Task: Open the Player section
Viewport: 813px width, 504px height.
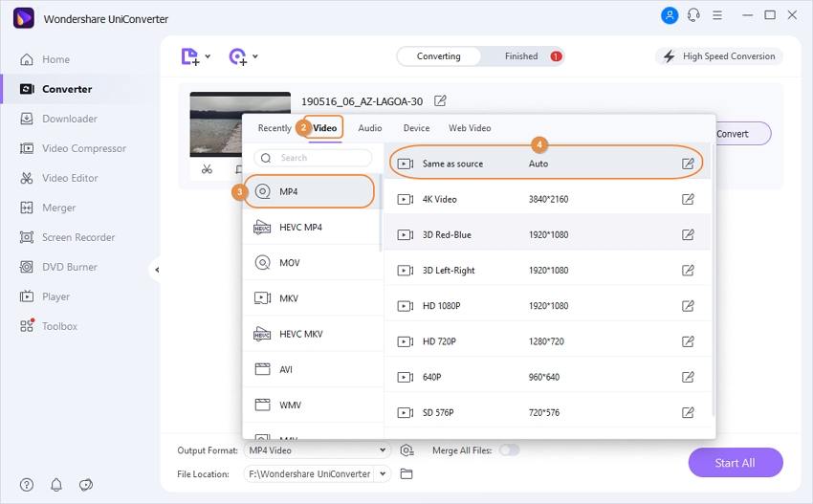Action: click(45, 296)
